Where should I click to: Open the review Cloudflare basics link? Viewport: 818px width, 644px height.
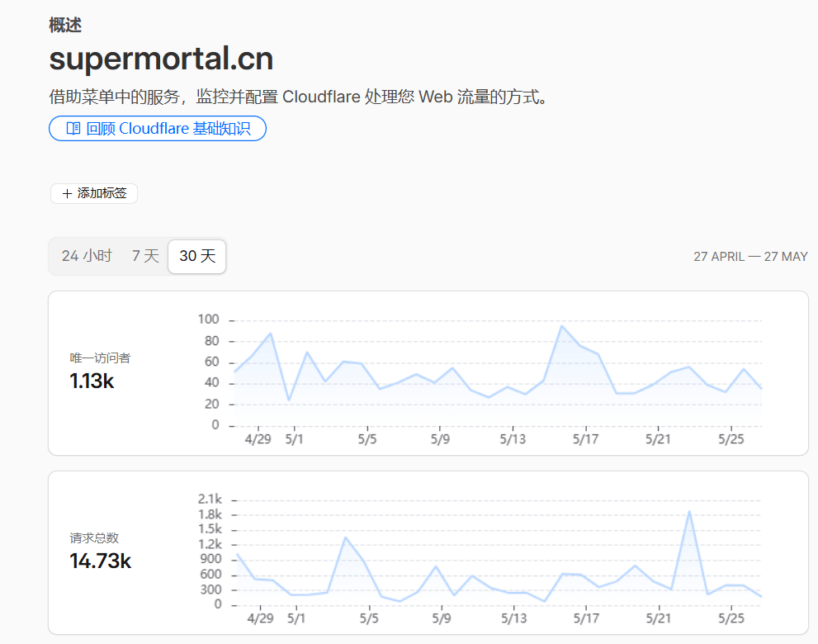pos(158,128)
